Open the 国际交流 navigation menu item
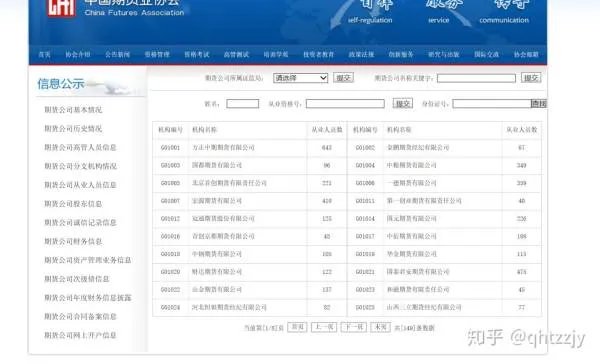The height and width of the screenshot is (364, 600). click(486, 55)
